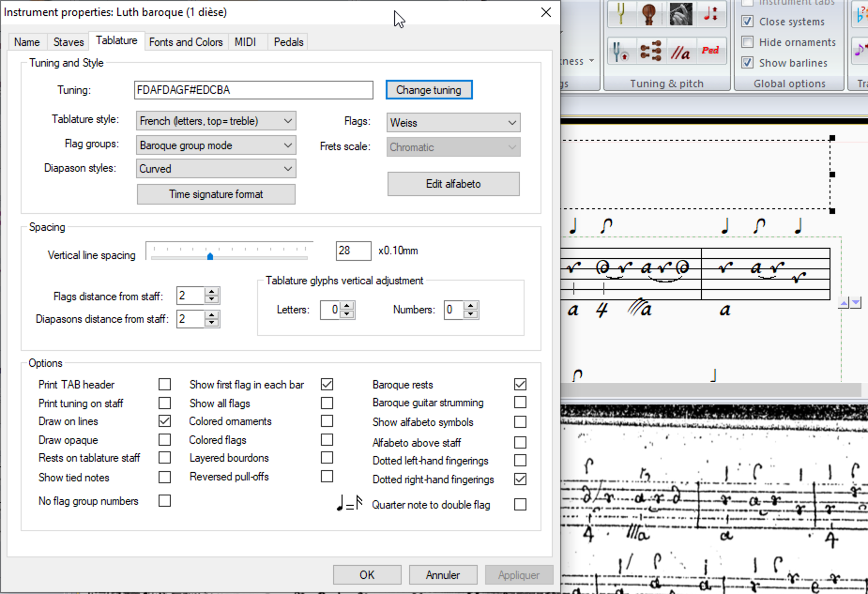Enable the Print TAB header checkbox
Image resolution: width=868 pixels, height=594 pixels.
pyautogui.click(x=165, y=384)
